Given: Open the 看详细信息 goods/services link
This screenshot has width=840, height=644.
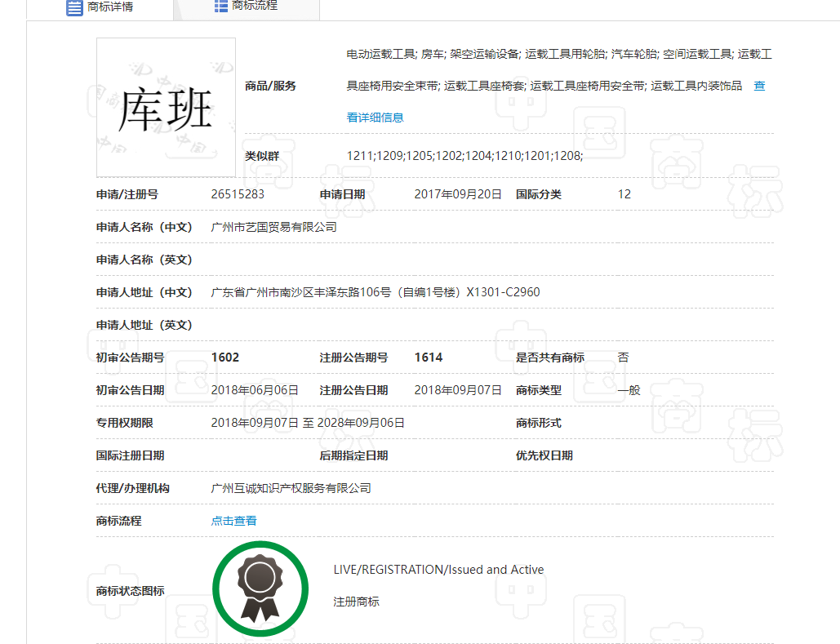Looking at the screenshot, I should pyautogui.click(x=375, y=118).
